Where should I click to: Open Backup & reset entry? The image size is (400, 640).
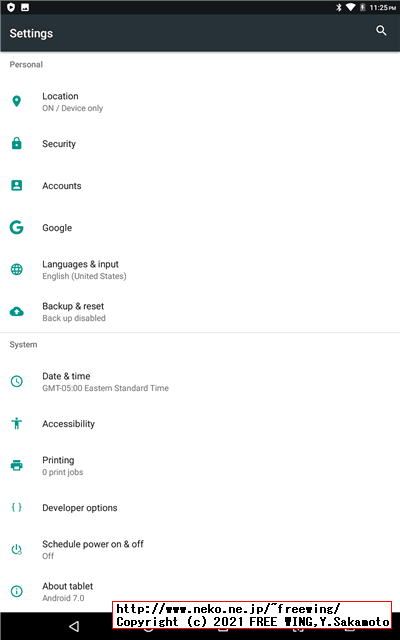tap(200, 311)
